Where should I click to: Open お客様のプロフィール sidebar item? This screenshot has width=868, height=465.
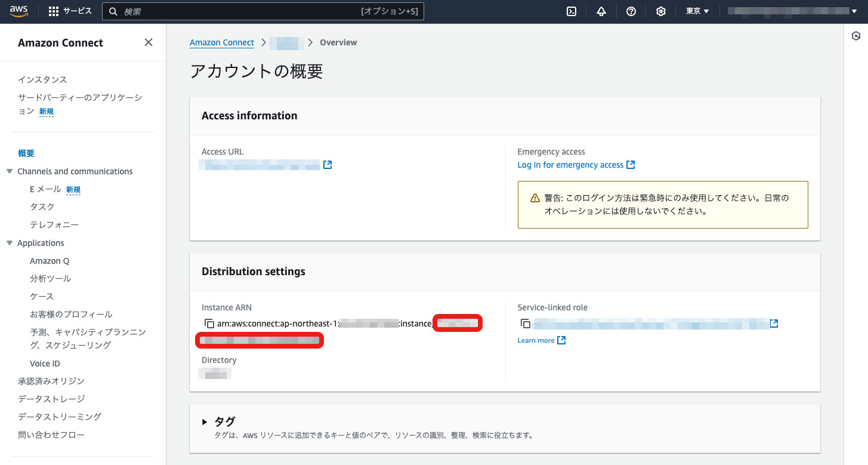point(71,314)
